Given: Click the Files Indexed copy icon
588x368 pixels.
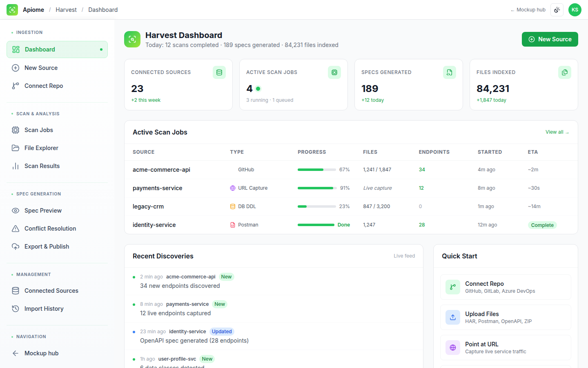Looking at the screenshot, I should (x=565, y=72).
